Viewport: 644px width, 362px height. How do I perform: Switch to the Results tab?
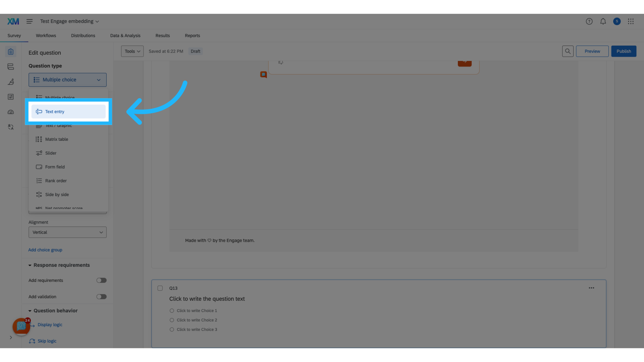(163, 36)
